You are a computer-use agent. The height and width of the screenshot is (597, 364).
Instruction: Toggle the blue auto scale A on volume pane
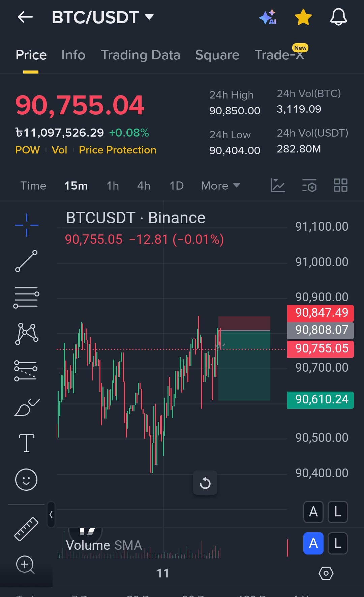tap(313, 543)
